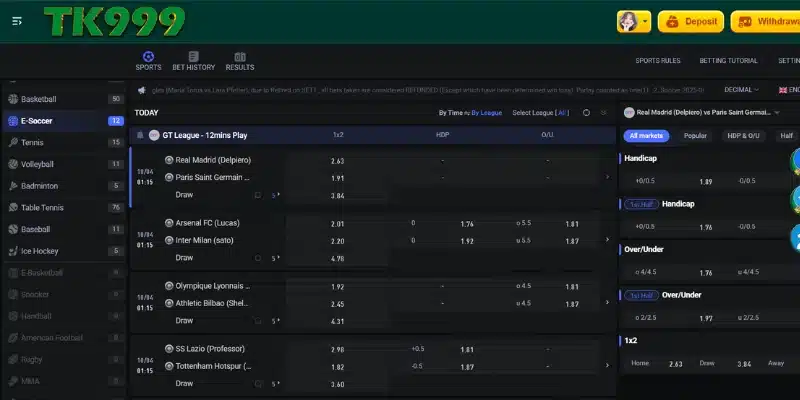Open the 5+ more markets for Real Madrid match
800x400 pixels.
[276, 195]
